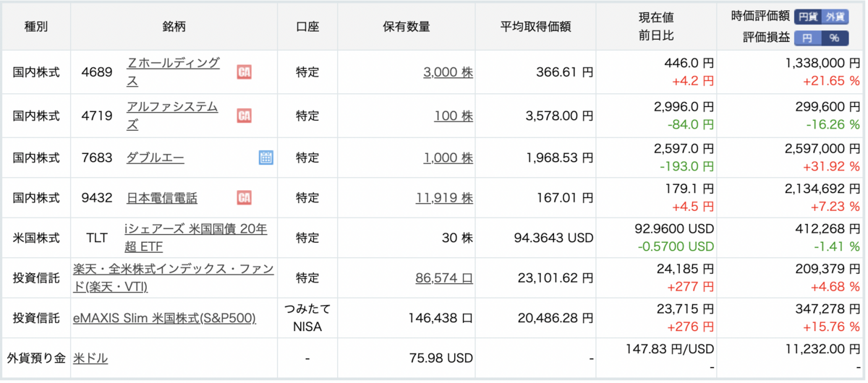
Task: Switch valuation display to 円貨
Action: (x=807, y=17)
